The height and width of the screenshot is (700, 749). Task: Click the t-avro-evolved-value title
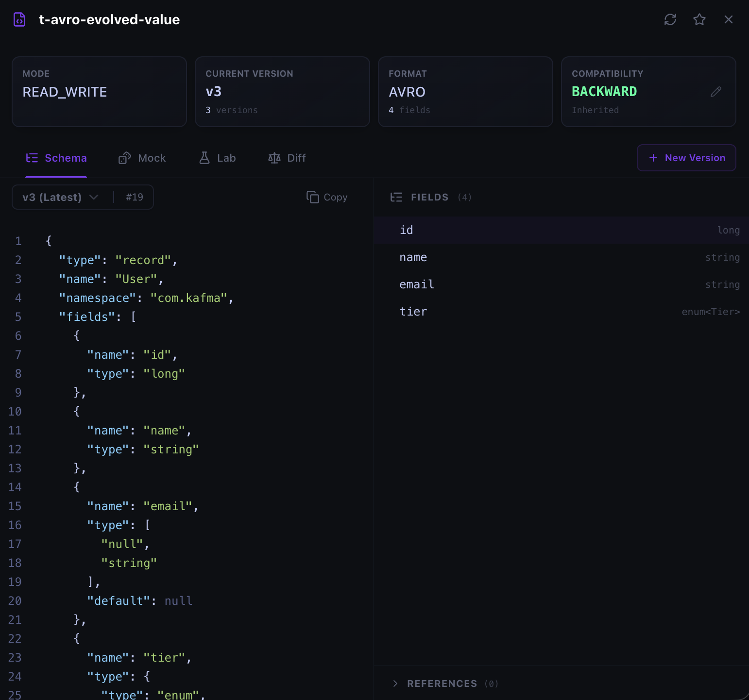click(109, 19)
